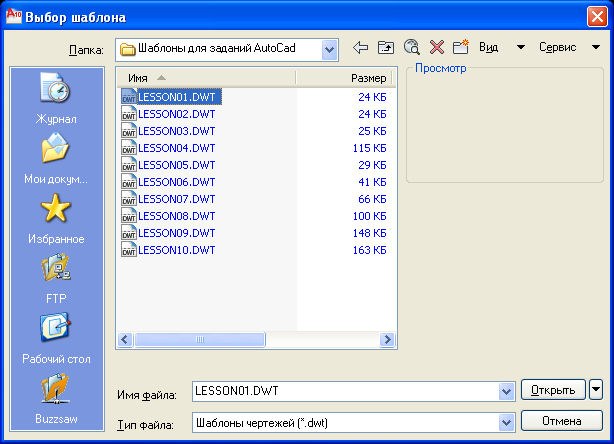Go up one folder level icon

tap(386, 48)
